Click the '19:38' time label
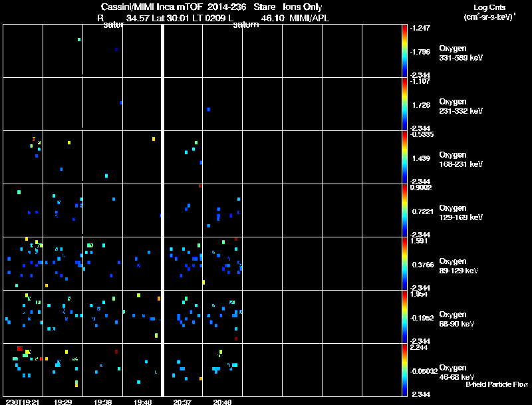The image size is (532, 405). click(x=103, y=402)
